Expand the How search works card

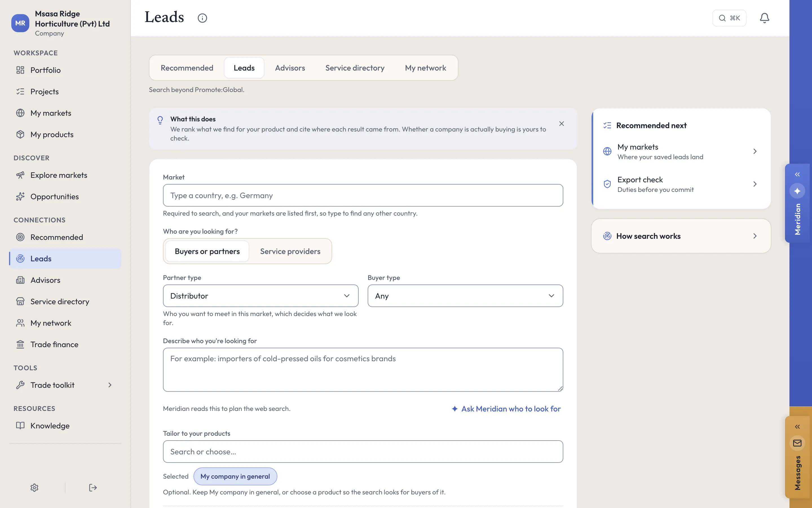coord(681,236)
